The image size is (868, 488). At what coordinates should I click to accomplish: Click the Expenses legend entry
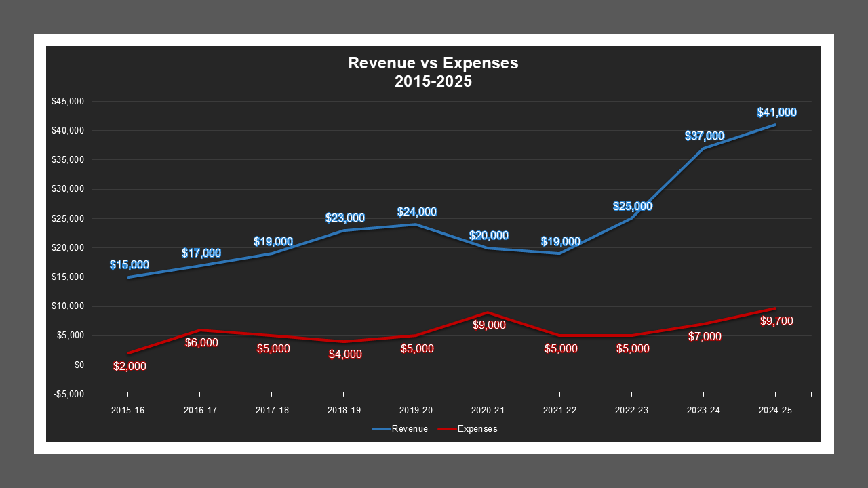[x=477, y=429]
